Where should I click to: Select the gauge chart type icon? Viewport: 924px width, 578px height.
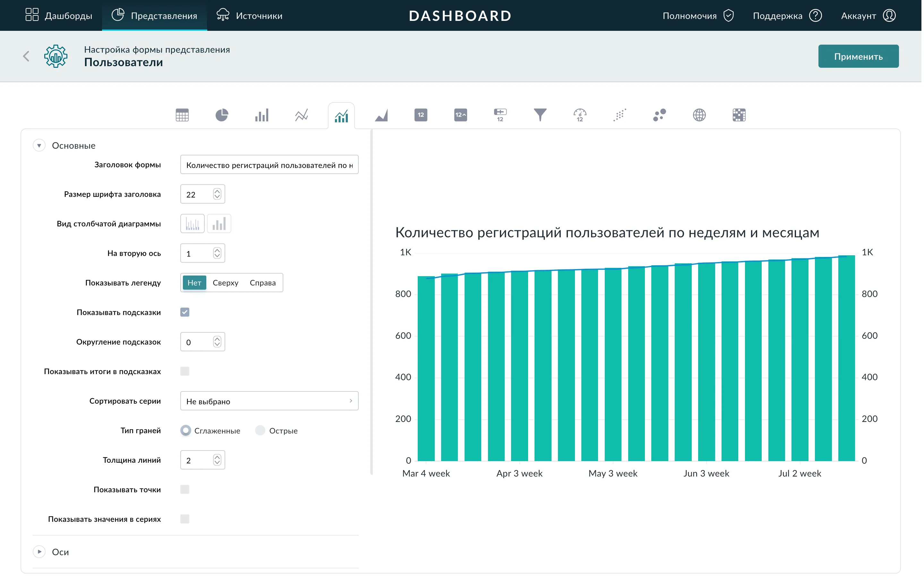580,115
